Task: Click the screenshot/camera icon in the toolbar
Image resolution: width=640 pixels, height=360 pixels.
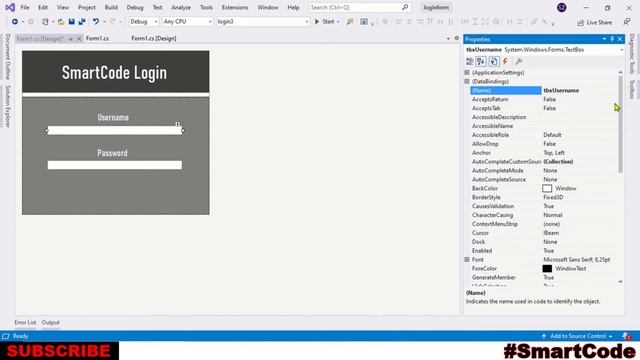Action: [364, 22]
